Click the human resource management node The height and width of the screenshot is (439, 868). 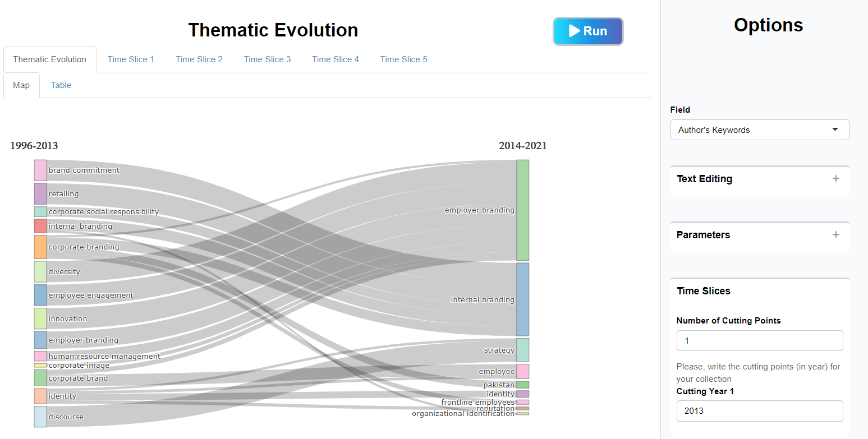(40, 357)
